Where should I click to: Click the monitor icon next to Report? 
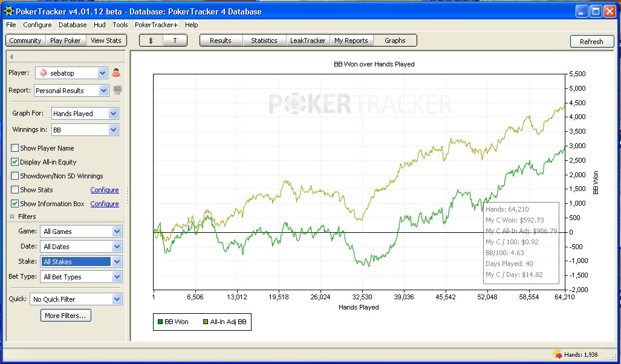point(117,90)
